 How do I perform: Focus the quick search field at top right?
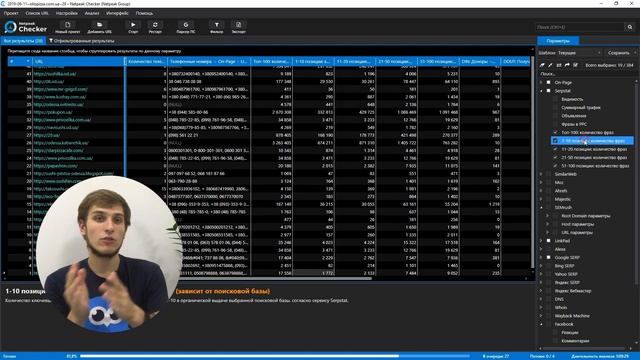pyautogui.click(x=580, y=27)
